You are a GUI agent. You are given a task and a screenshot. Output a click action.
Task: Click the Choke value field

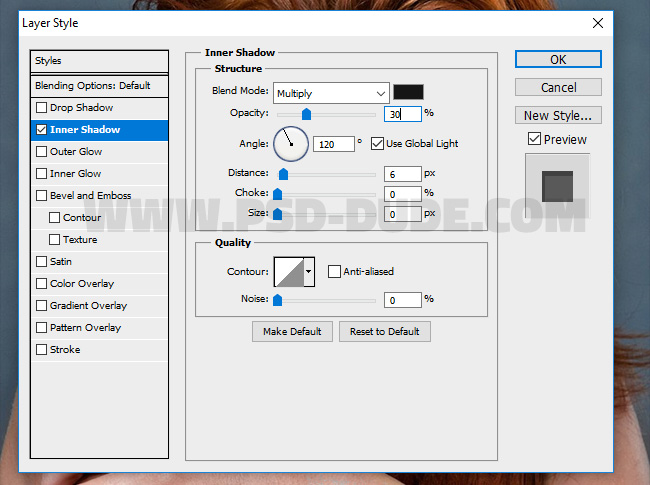[403, 194]
